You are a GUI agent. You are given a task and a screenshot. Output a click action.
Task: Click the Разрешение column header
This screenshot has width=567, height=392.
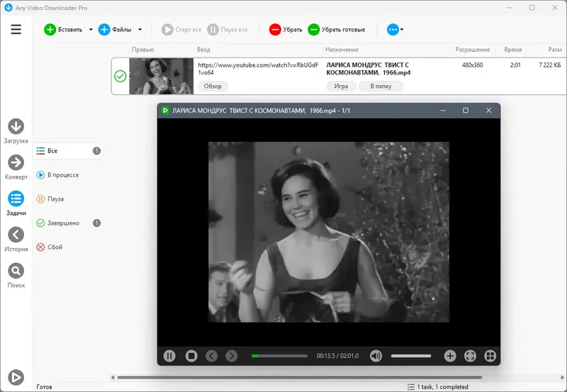pos(473,50)
